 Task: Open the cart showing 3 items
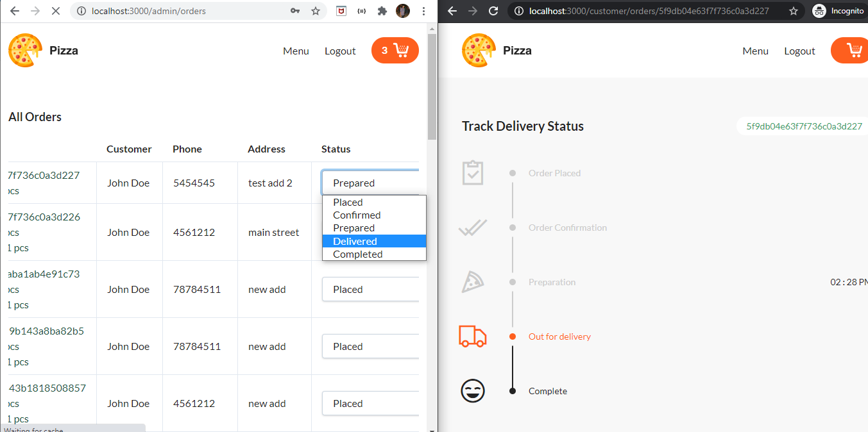click(395, 50)
